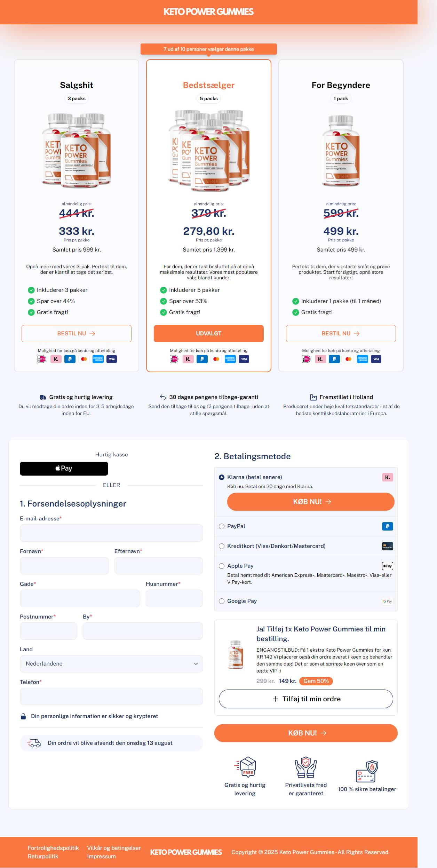This screenshot has height=868, width=437.
Task: Focus the E-mail-adresse input field
Action: 111,533
